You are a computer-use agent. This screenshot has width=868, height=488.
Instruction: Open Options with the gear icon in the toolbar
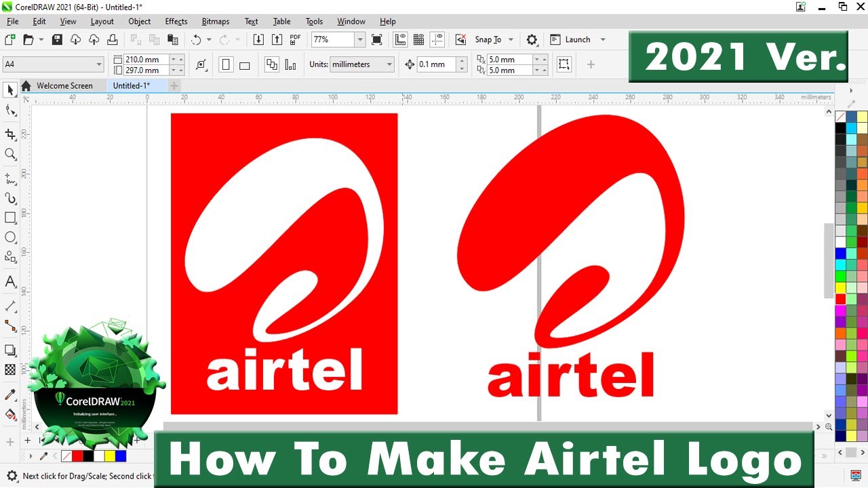coord(532,39)
